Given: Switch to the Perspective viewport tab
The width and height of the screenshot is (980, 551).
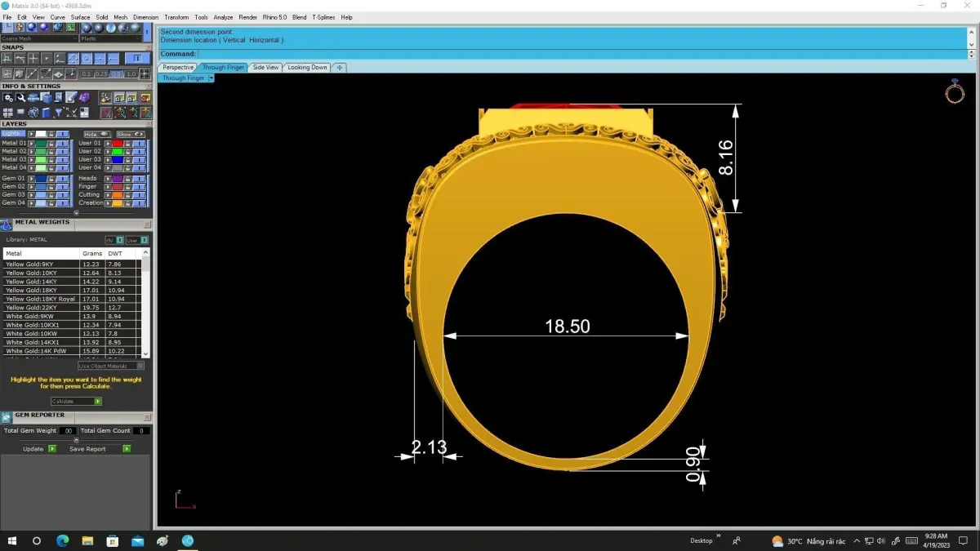Looking at the screenshot, I should tap(178, 68).
